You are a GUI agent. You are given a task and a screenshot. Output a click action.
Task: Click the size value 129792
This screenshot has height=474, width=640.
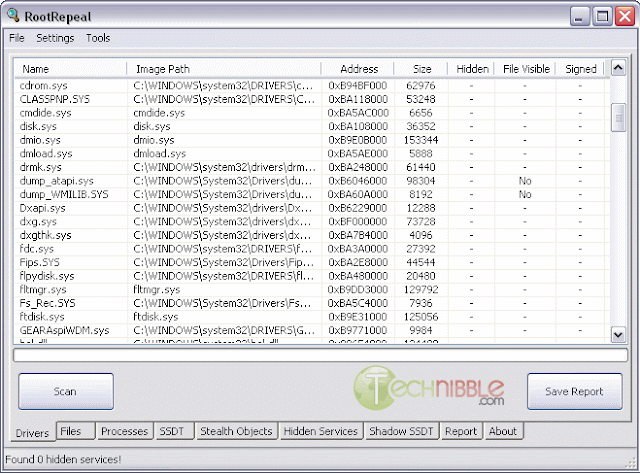tap(421, 289)
